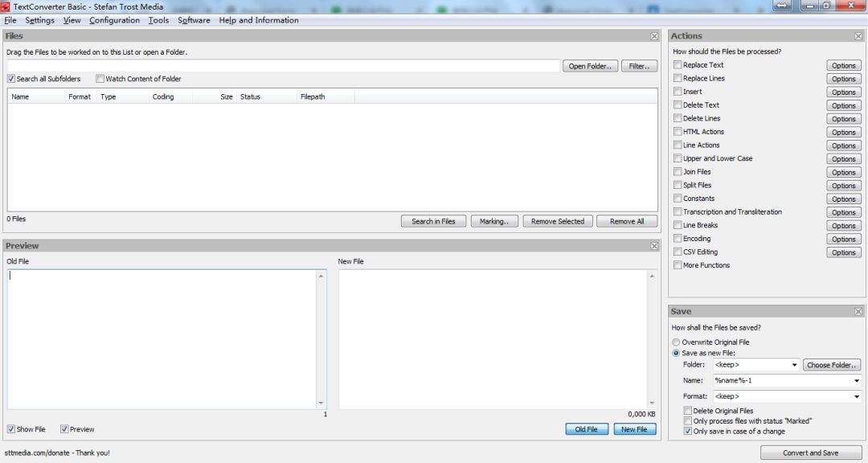This screenshot has height=463, width=868.
Task: Sort file list by Size column
Action: 215,97
